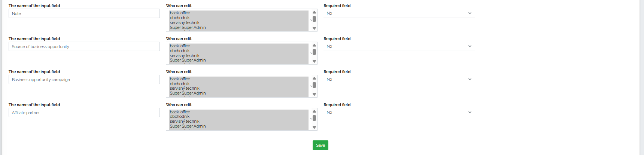Click the green Save button
Image resolution: width=644 pixels, height=155 pixels.
coord(320,145)
